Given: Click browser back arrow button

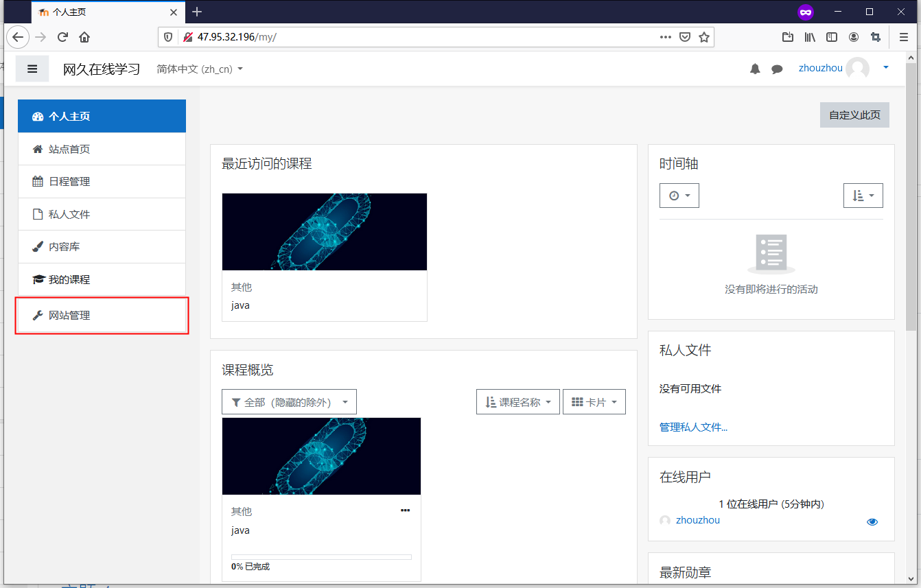Looking at the screenshot, I should 18,37.
